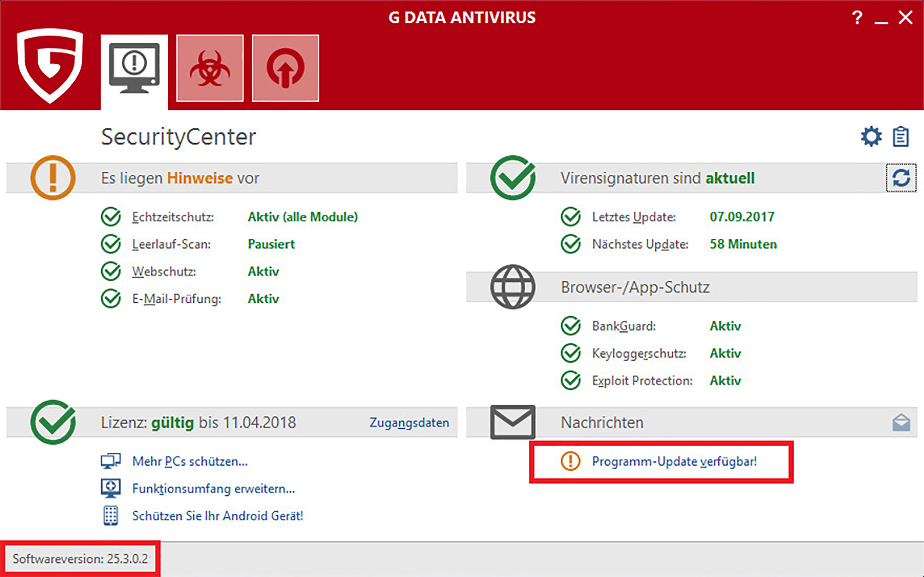
Task: Click Mehr PCs schützen link
Action: (x=190, y=461)
